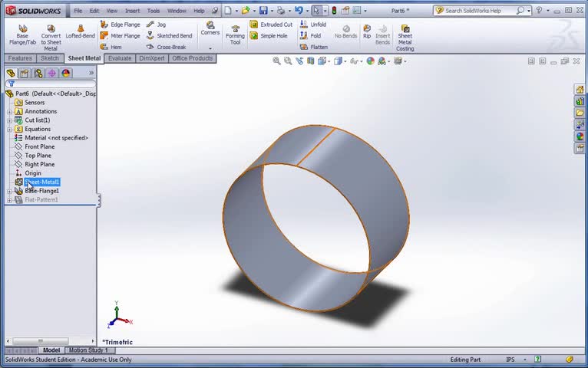The image size is (588, 368).
Task: Click the Rebuild traffic light icon
Action: (334, 11)
